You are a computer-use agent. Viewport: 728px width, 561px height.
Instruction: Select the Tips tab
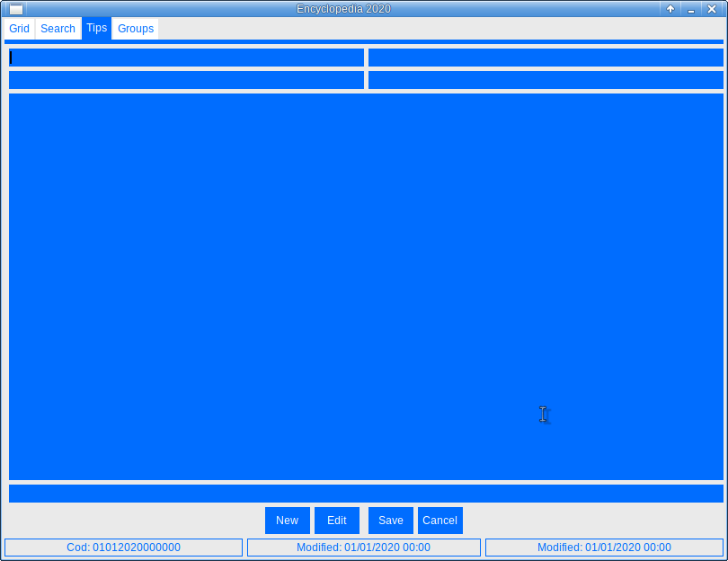click(x=97, y=29)
